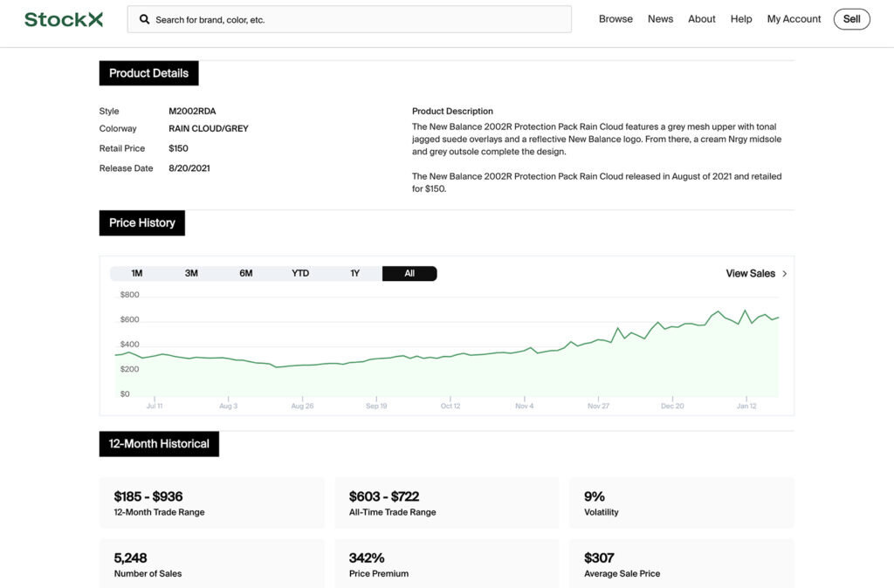Click the $800 y-axis label
Image resolution: width=894 pixels, height=588 pixels.
pos(129,295)
